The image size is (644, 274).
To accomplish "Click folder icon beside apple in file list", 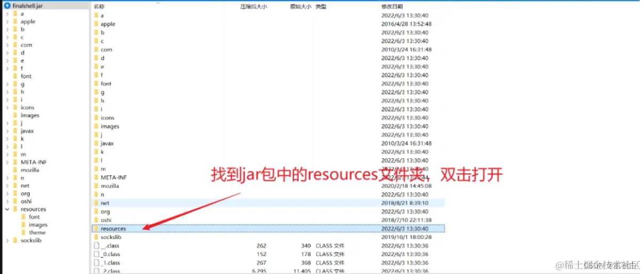I will point(97,24).
